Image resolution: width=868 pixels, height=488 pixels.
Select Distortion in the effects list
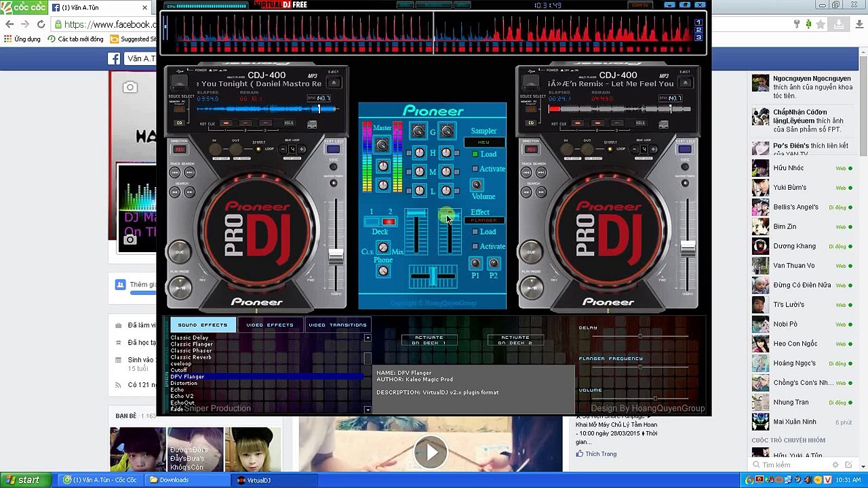pos(184,383)
